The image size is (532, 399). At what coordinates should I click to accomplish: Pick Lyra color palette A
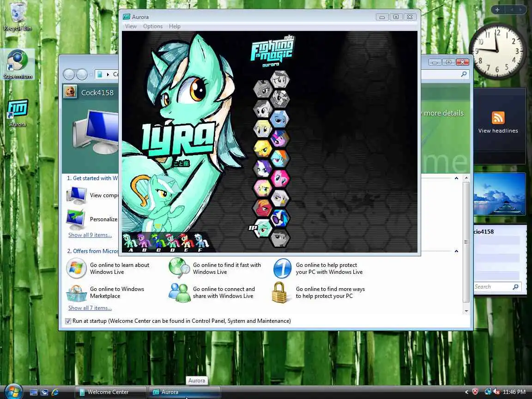coord(129,242)
